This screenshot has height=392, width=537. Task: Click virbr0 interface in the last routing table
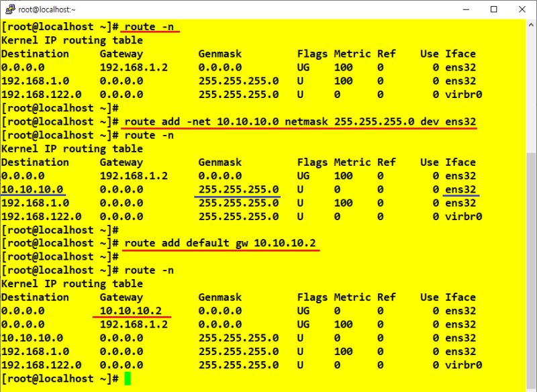pos(463,365)
